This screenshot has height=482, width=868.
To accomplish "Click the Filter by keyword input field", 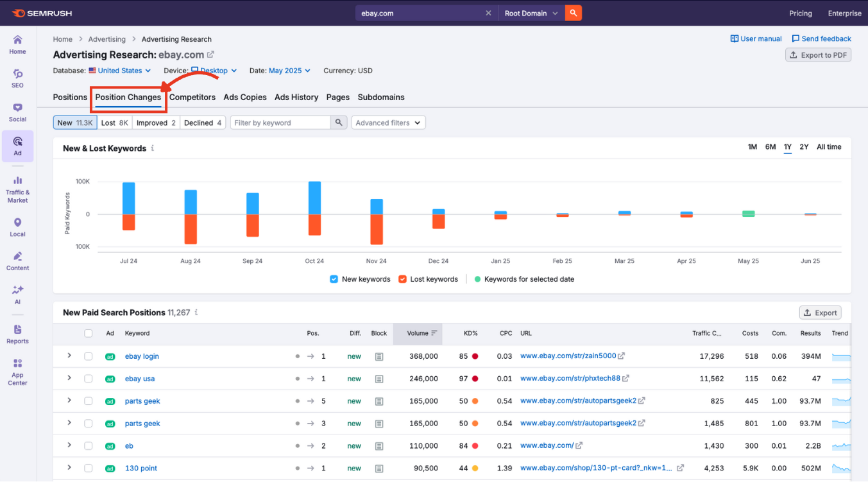I will [x=280, y=122].
